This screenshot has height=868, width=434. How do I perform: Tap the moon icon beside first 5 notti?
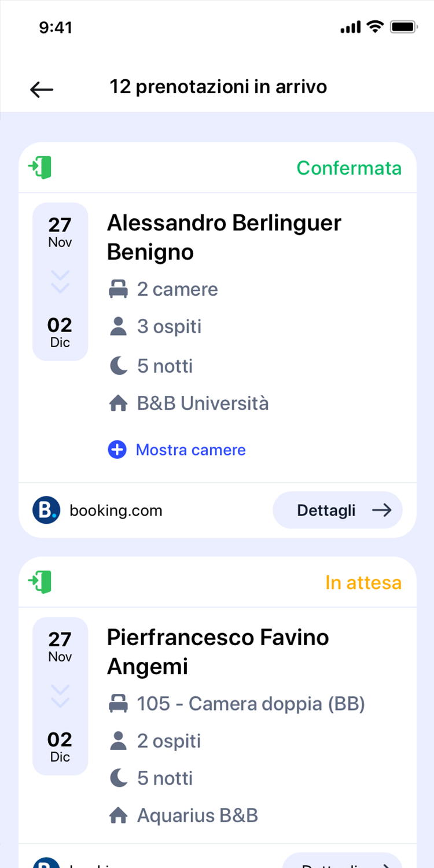pyautogui.click(x=118, y=366)
